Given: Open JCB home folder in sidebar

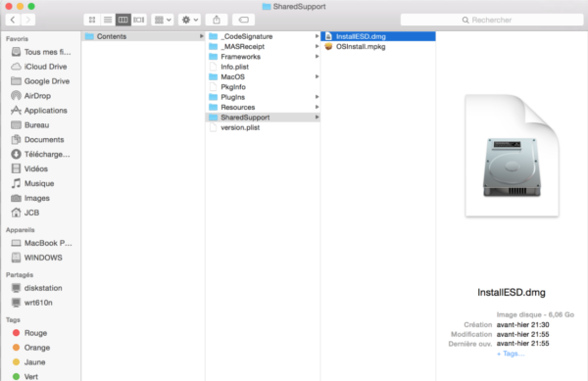Looking at the screenshot, I should 41,213.
